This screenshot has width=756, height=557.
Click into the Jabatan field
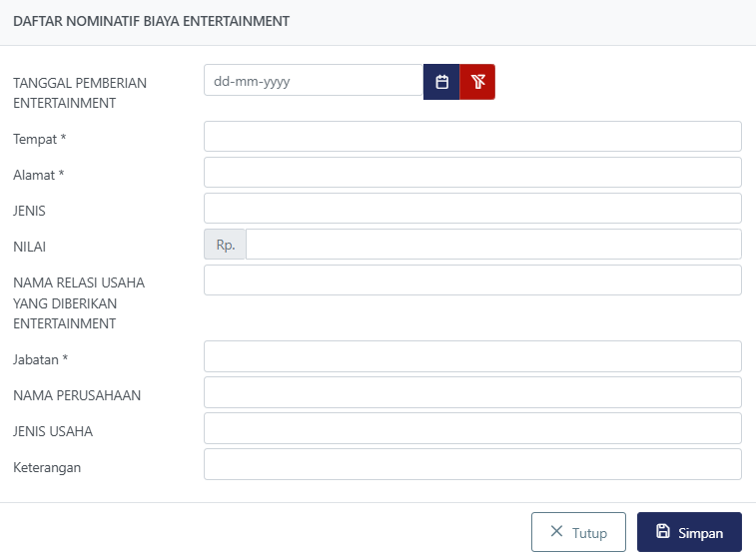472,356
